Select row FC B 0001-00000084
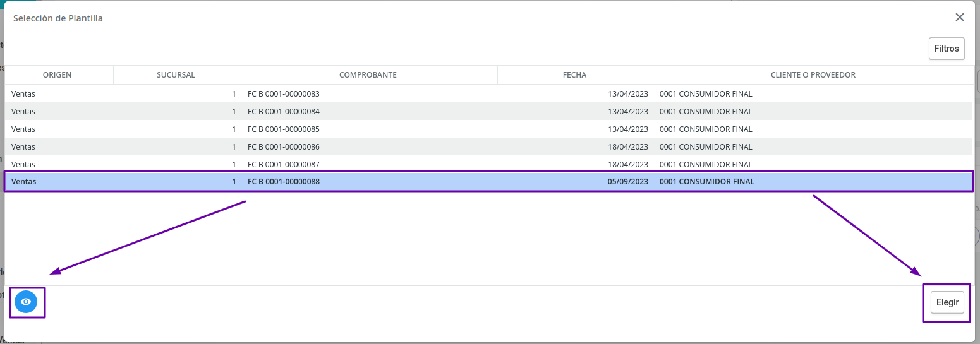Screen dimensions: 980x344 488,112
